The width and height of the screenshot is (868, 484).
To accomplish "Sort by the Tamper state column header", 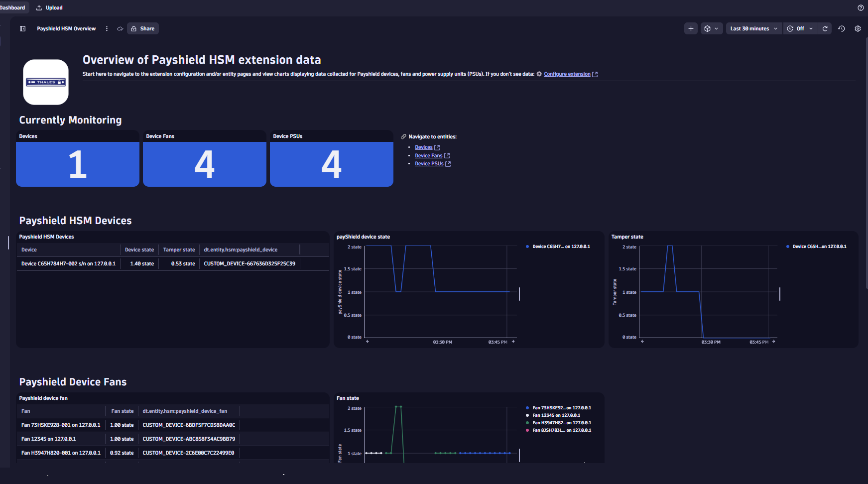I will tap(179, 250).
